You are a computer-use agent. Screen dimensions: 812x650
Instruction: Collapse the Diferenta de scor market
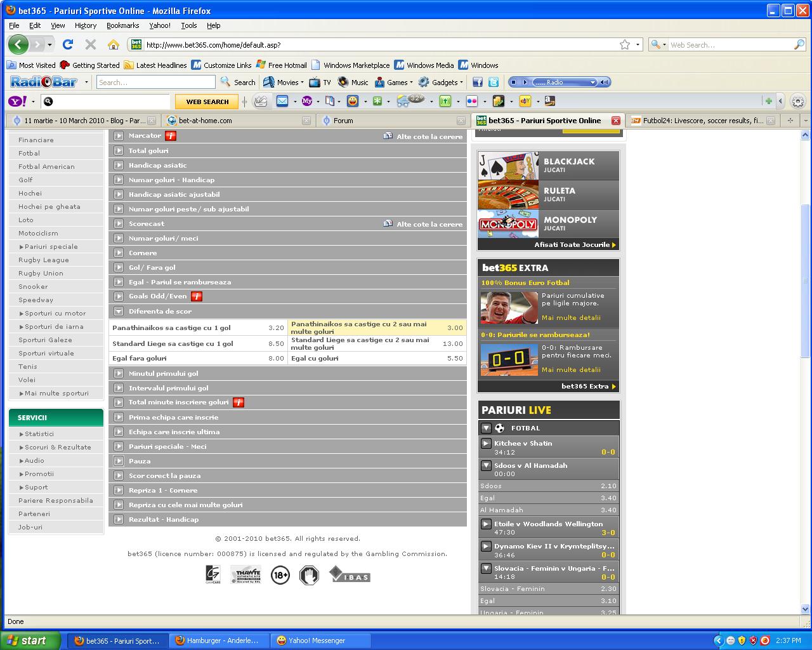click(x=119, y=311)
